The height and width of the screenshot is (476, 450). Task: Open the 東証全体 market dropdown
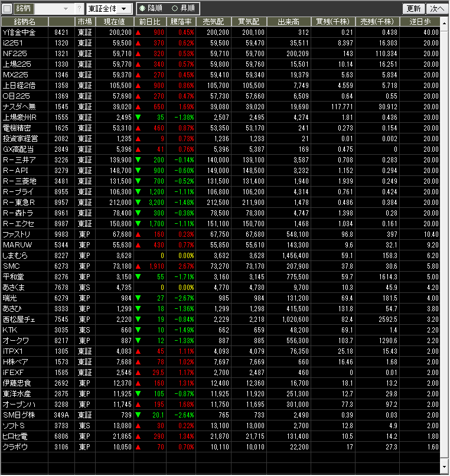[109, 9]
